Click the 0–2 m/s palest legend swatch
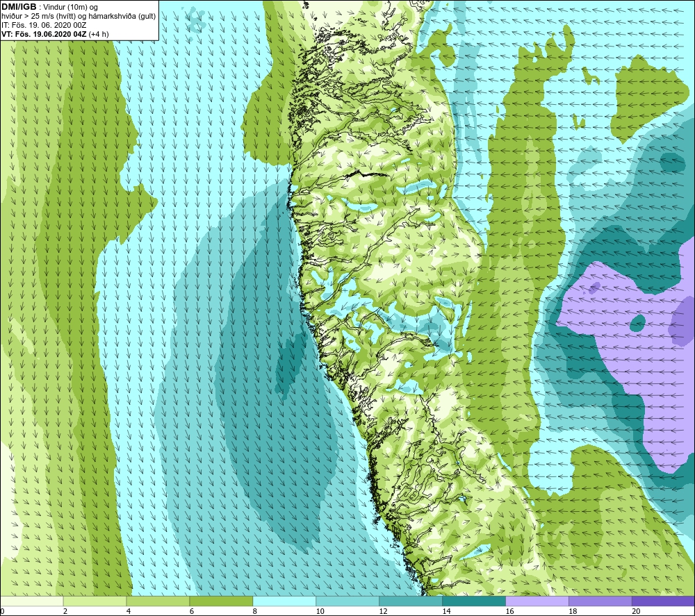 point(32,601)
